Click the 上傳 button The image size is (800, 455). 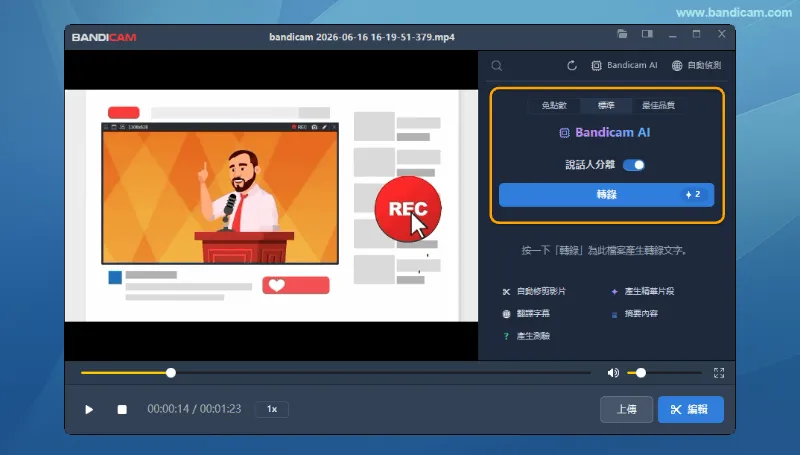[627, 409]
